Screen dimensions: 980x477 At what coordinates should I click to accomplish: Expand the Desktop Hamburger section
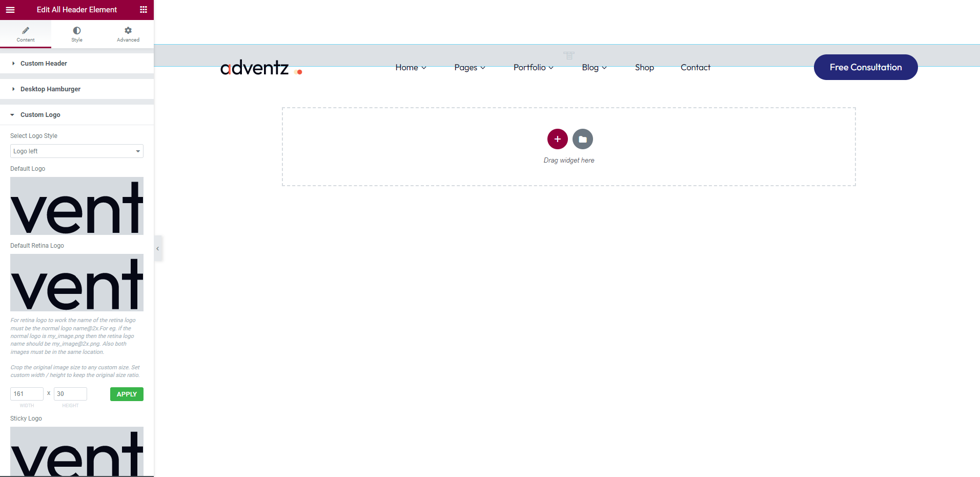(50, 89)
